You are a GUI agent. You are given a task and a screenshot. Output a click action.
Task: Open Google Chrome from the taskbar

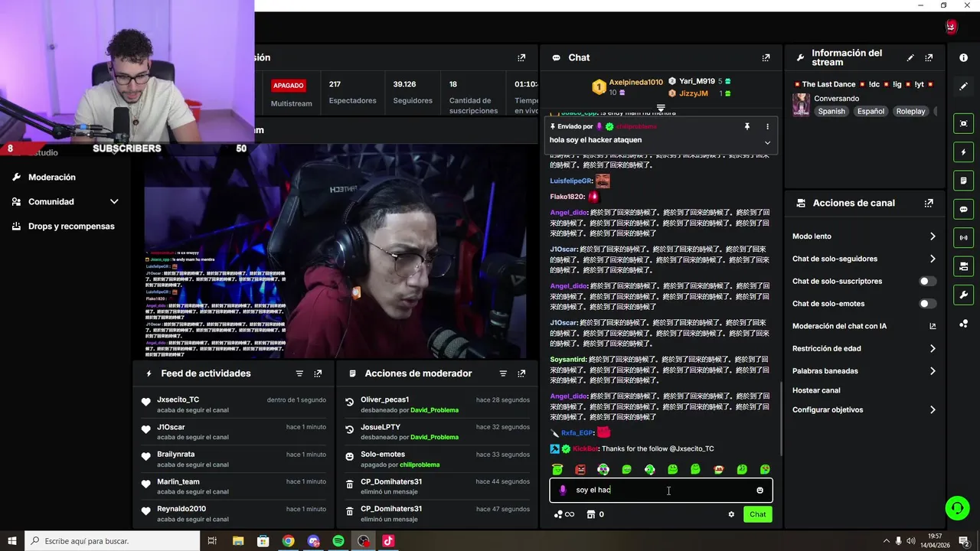click(288, 541)
